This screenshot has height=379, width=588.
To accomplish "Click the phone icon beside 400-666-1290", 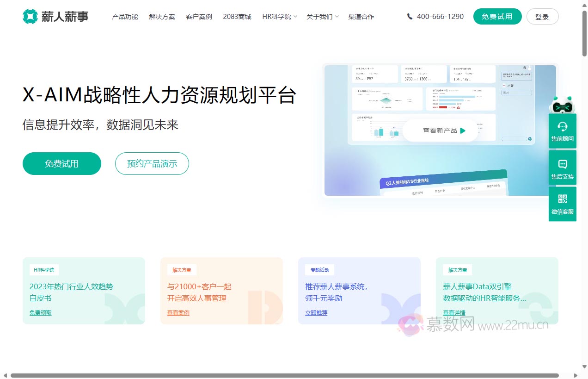I will click(410, 17).
